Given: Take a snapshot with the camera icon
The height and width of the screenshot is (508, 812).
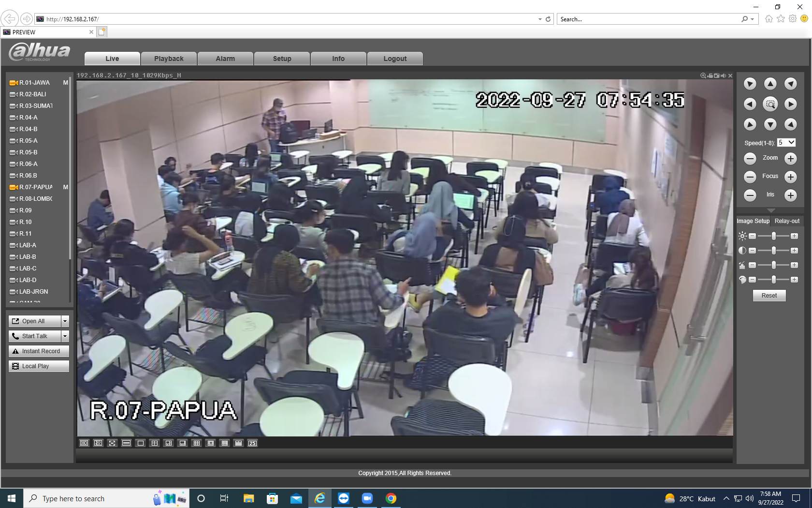Looking at the screenshot, I should [717, 75].
